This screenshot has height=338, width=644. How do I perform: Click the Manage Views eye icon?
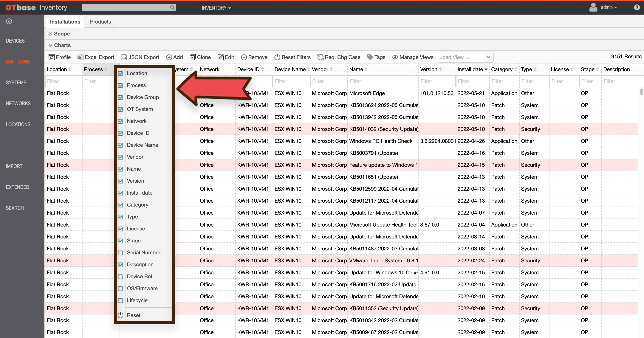395,57
